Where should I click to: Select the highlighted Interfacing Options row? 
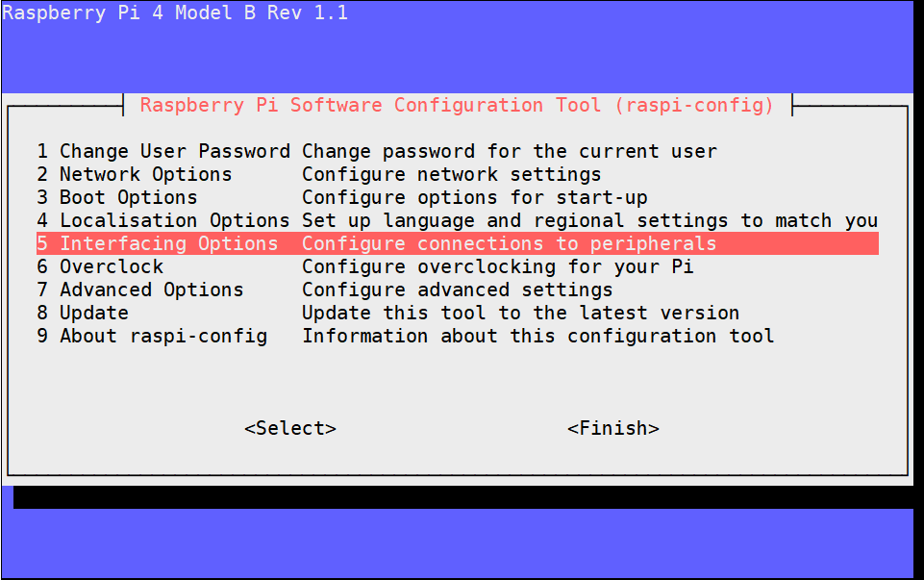tap(158, 244)
